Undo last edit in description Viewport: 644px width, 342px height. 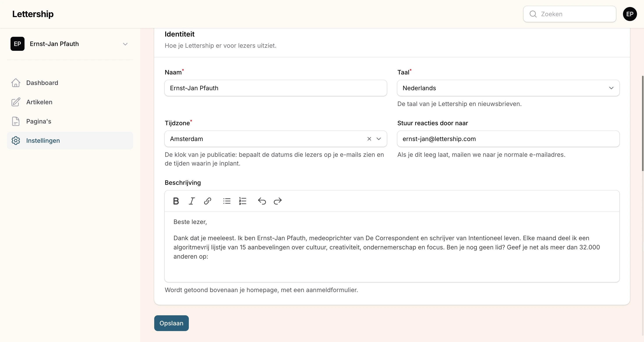pos(262,201)
